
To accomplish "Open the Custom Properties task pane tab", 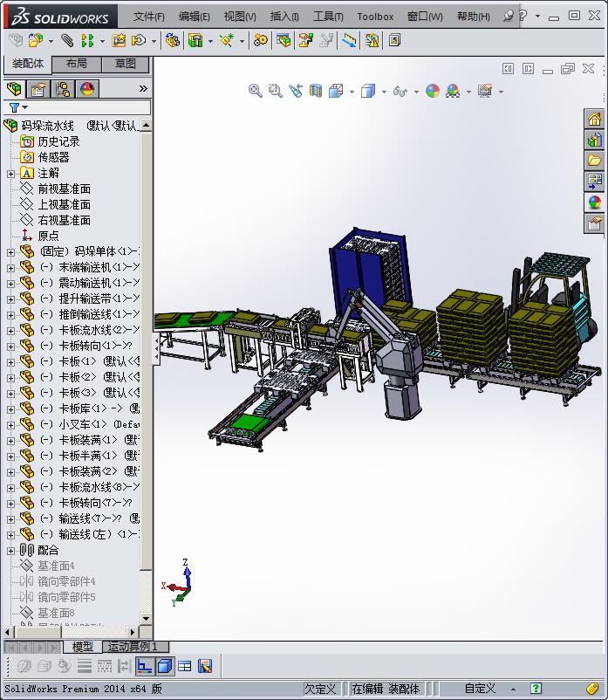I will click(x=594, y=223).
